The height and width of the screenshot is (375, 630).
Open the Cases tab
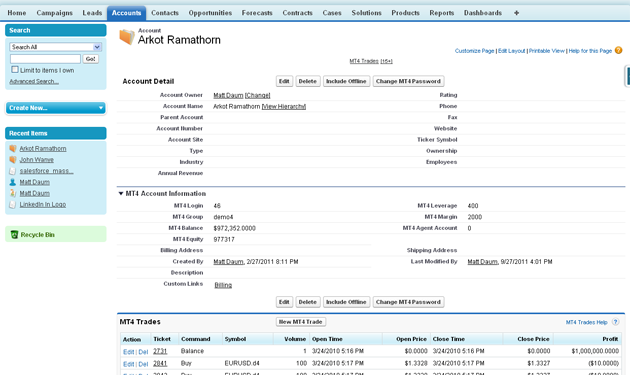tap(332, 13)
